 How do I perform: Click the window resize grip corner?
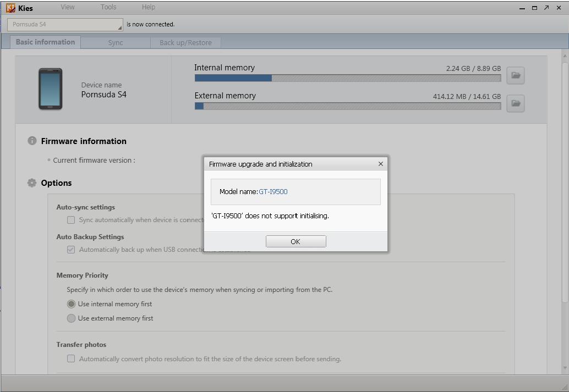click(x=565, y=388)
